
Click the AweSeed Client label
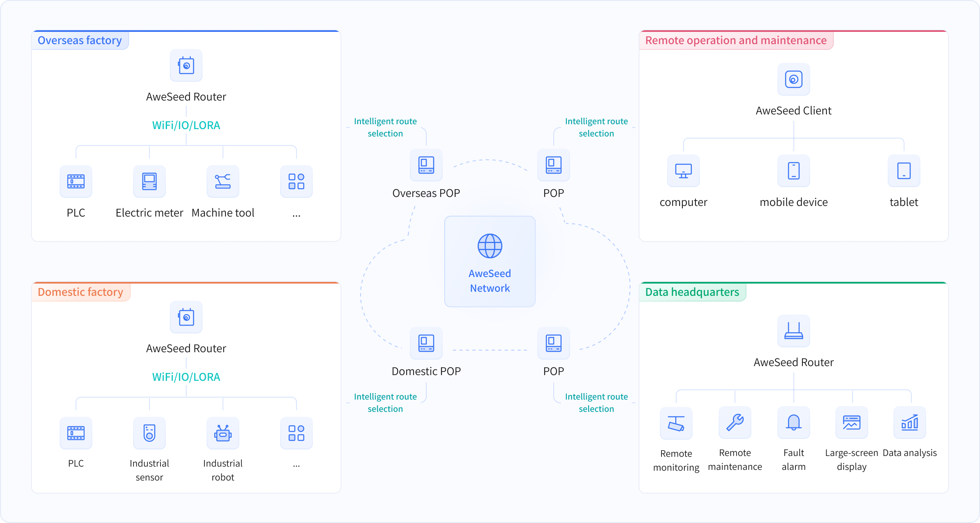(794, 111)
